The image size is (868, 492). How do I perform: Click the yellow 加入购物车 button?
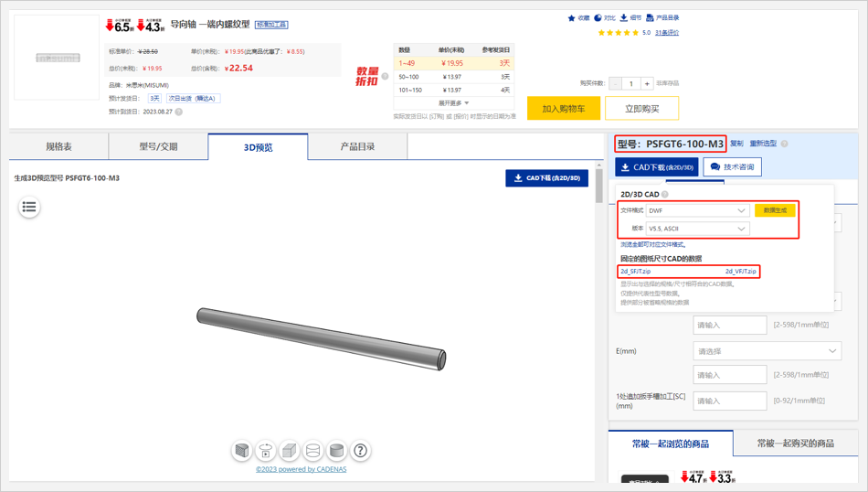[x=564, y=109]
